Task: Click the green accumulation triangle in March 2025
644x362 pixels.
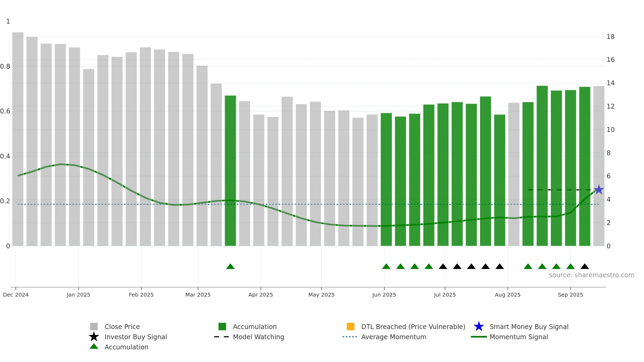Action: [230, 266]
